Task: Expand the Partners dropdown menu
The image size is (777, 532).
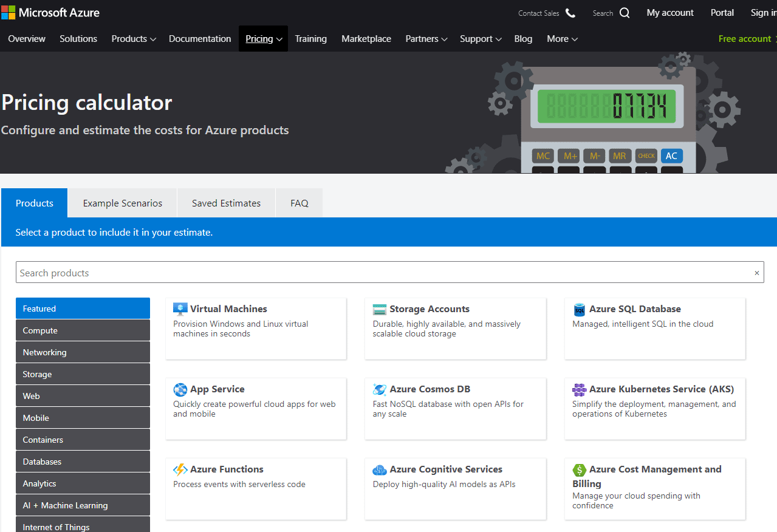Action: click(x=426, y=39)
